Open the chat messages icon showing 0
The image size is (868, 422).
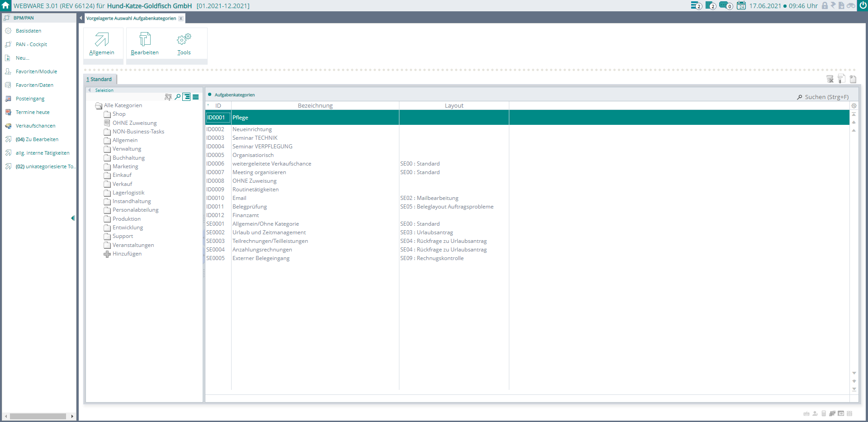tap(726, 6)
